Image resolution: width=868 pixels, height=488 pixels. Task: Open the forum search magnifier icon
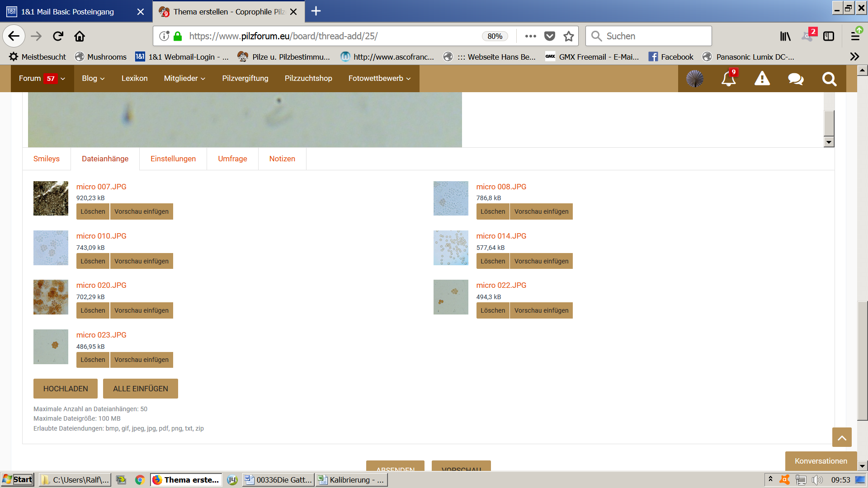coord(829,79)
